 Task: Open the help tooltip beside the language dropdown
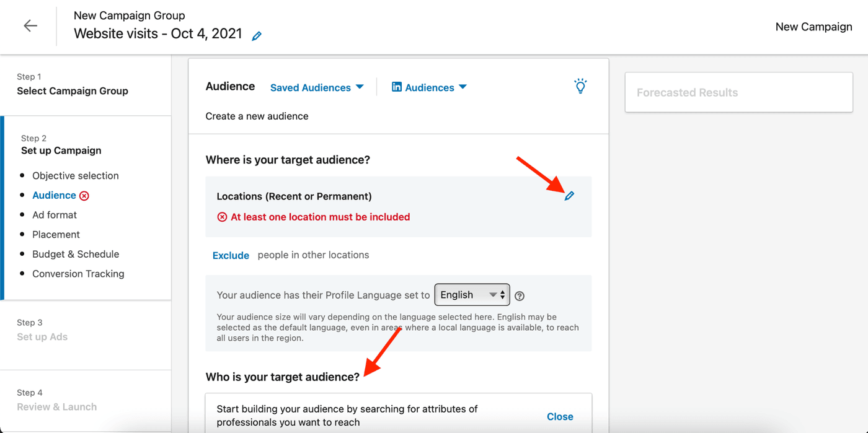pos(520,295)
